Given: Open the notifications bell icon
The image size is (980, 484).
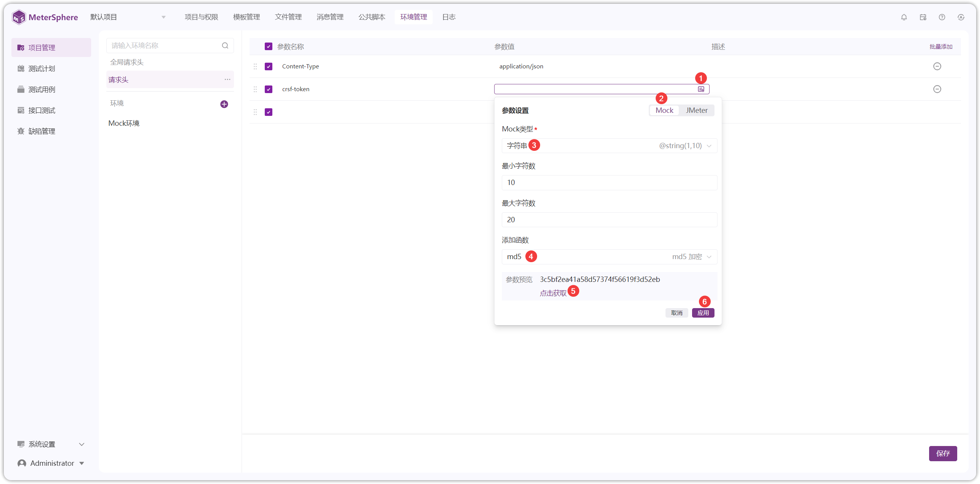Looking at the screenshot, I should (904, 17).
